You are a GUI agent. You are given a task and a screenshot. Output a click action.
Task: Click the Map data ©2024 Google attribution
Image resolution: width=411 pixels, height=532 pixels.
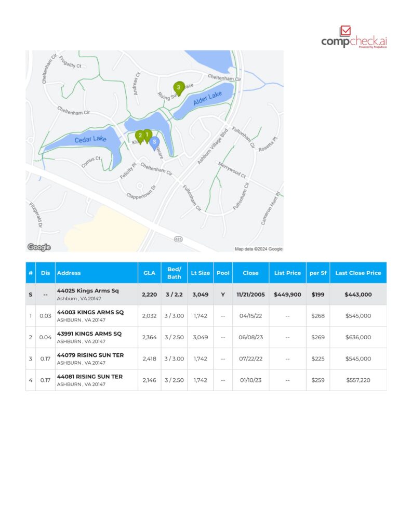(x=258, y=249)
